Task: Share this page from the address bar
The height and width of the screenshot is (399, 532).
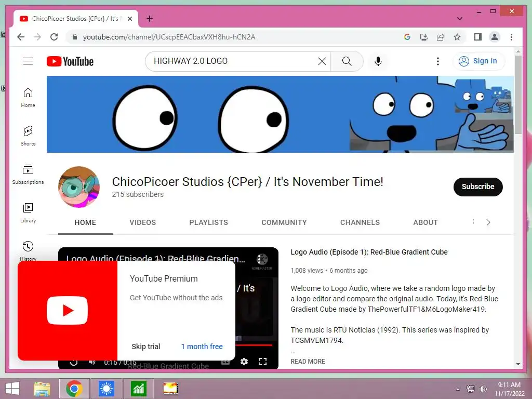Action: [x=441, y=37]
